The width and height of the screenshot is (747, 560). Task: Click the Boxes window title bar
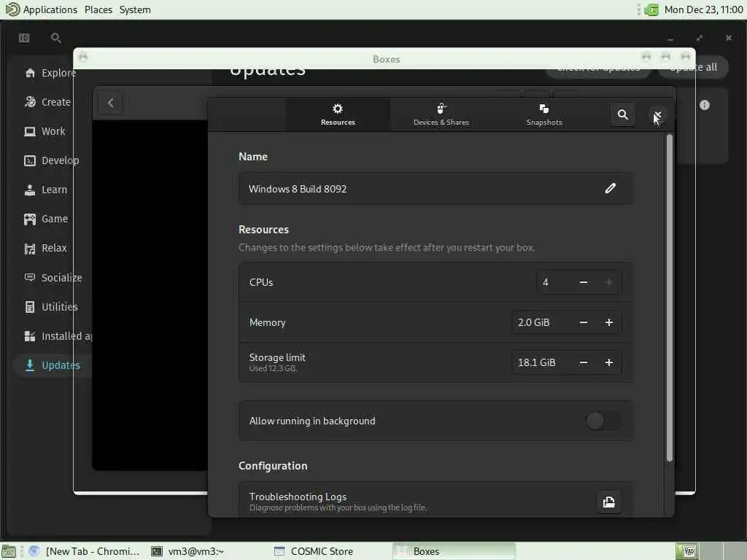(x=385, y=58)
